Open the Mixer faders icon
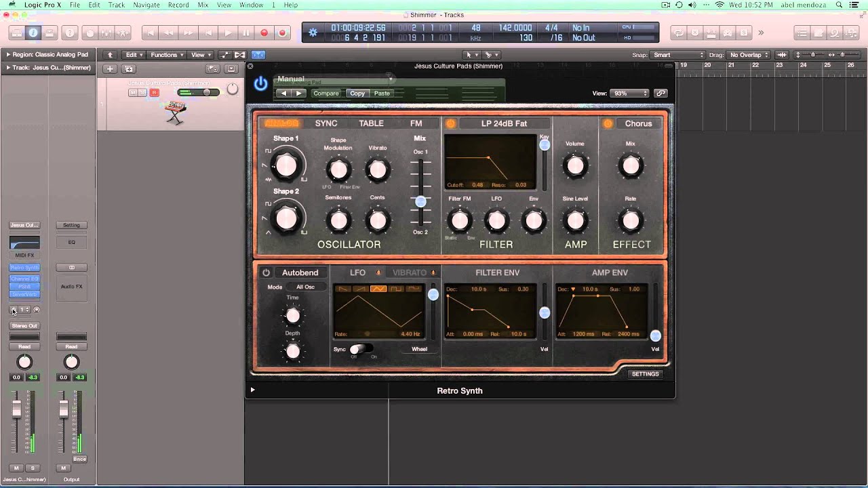868x488 pixels. click(x=106, y=33)
